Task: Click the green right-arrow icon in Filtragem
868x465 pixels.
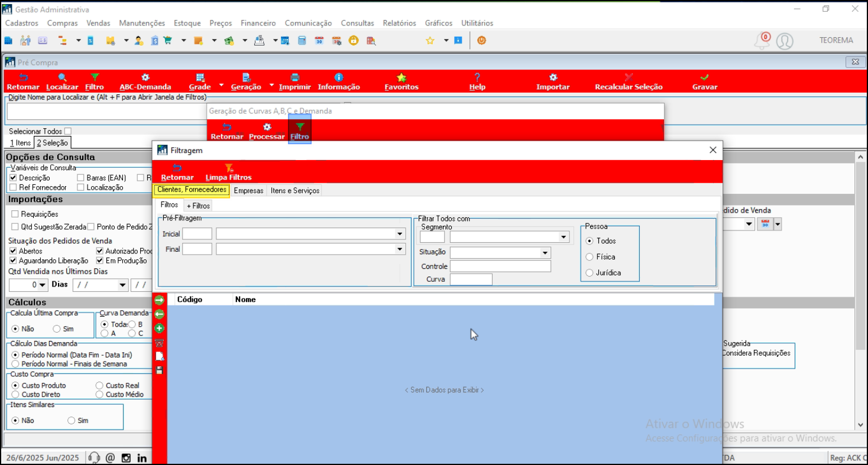Action: (x=159, y=300)
